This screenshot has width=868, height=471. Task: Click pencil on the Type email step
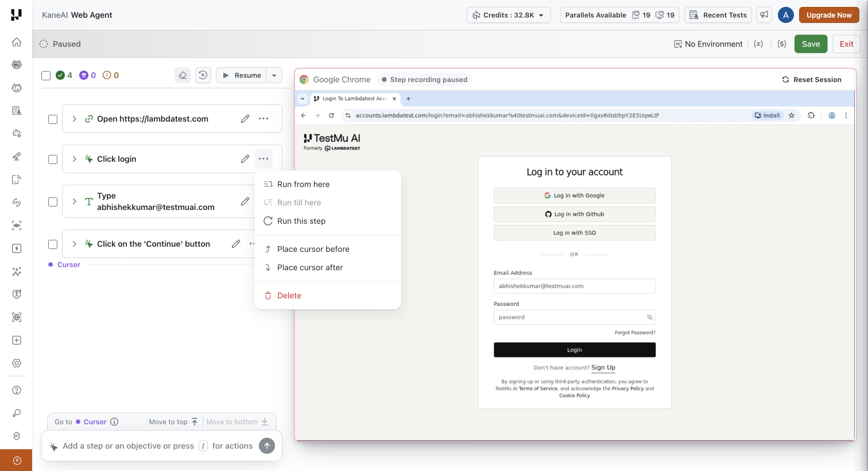pos(245,201)
